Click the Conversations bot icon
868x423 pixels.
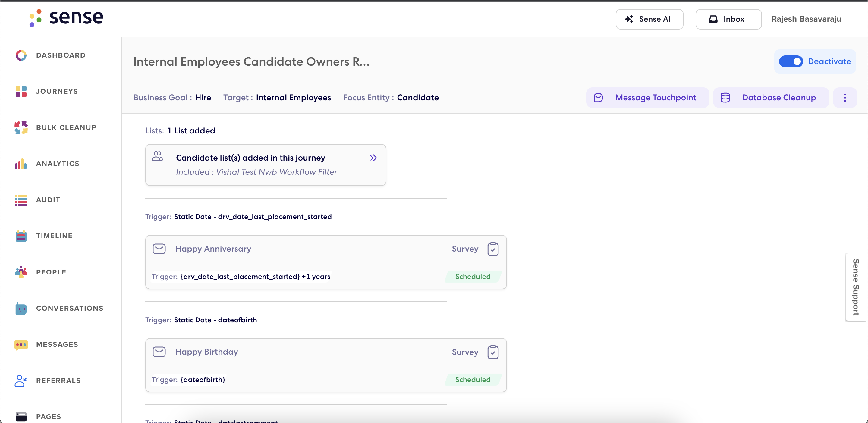pos(21,309)
